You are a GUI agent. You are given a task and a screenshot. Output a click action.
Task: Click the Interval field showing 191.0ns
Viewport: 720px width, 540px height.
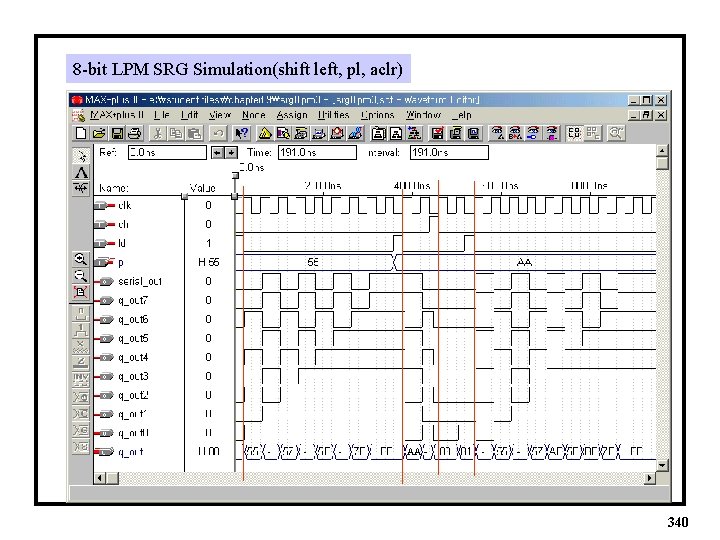coord(449,153)
